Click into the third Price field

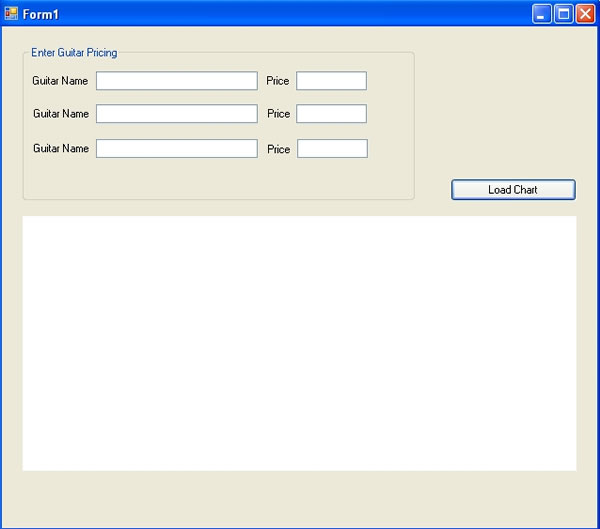[x=332, y=149]
